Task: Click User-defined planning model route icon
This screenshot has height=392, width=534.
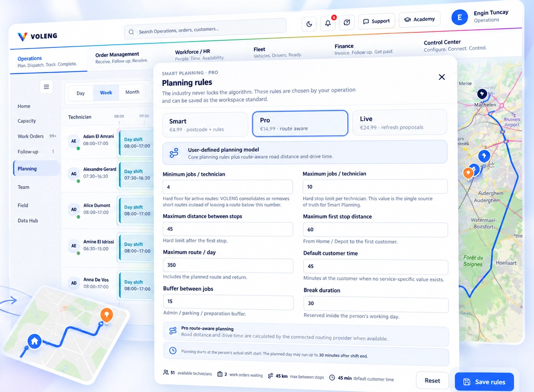Action: click(x=174, y=153)
